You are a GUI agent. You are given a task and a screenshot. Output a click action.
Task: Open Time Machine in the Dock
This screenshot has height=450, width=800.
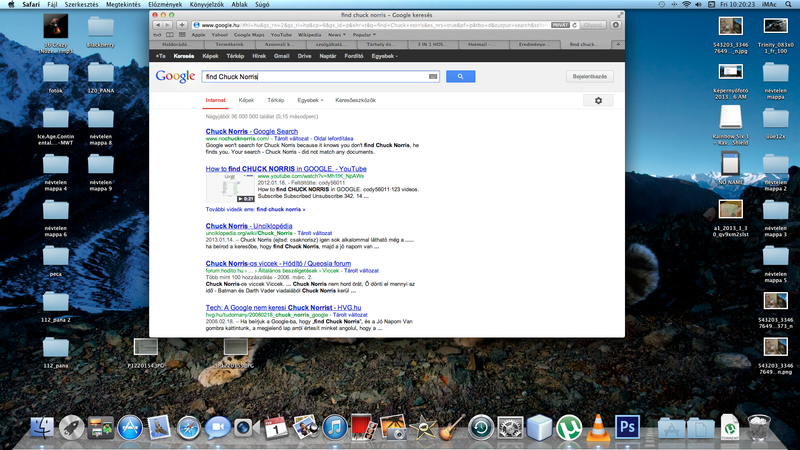click(x=481, y=427)
